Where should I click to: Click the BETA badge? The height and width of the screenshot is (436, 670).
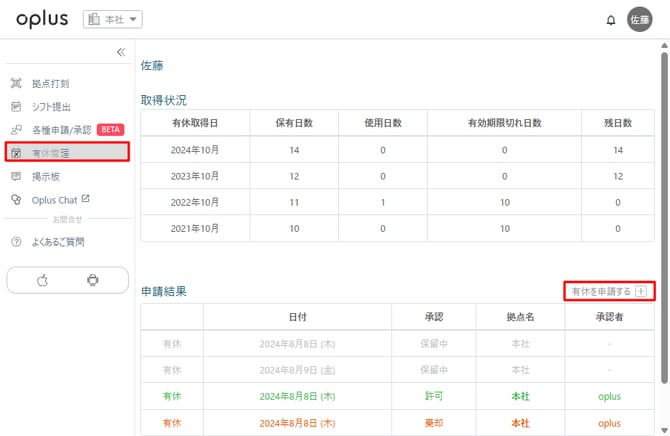point(110,129)
